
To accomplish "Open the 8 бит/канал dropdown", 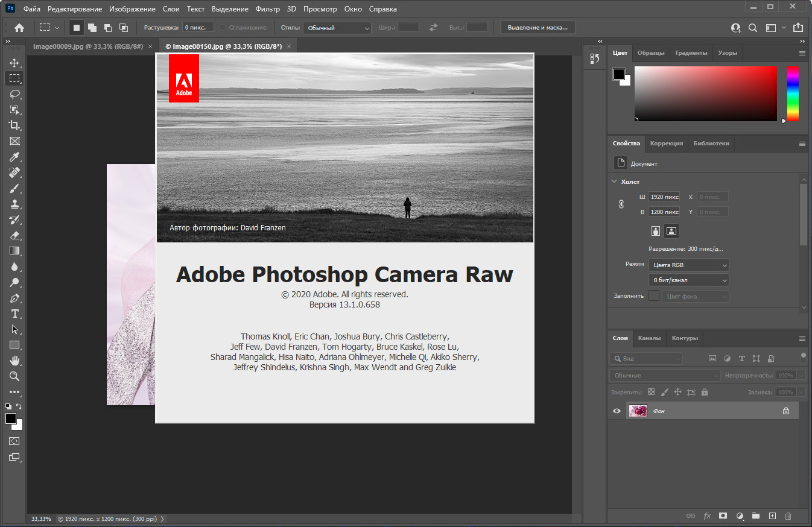I will (x=689, y=280).
